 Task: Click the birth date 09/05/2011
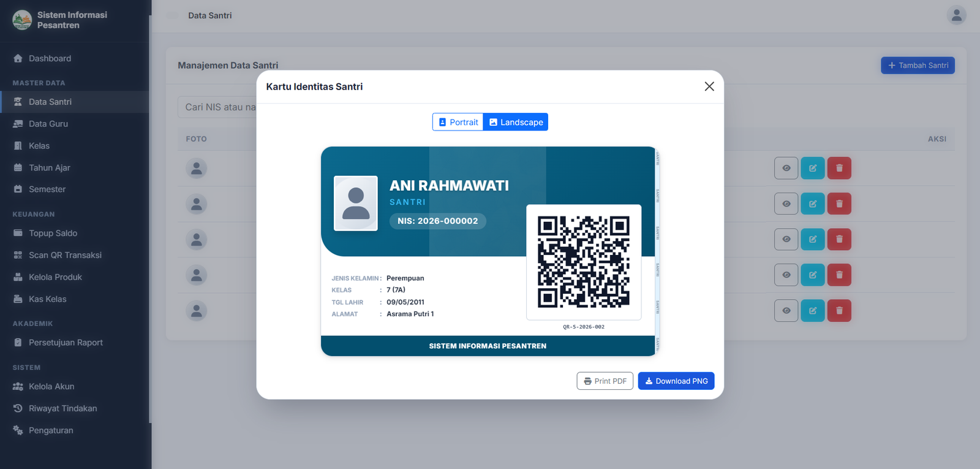tap(405, 302)
